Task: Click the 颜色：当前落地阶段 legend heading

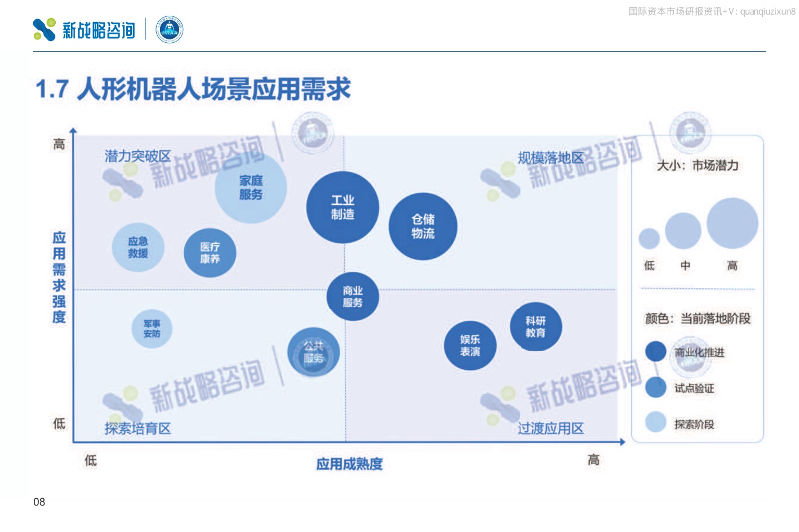Action: [x=698, y=319]
